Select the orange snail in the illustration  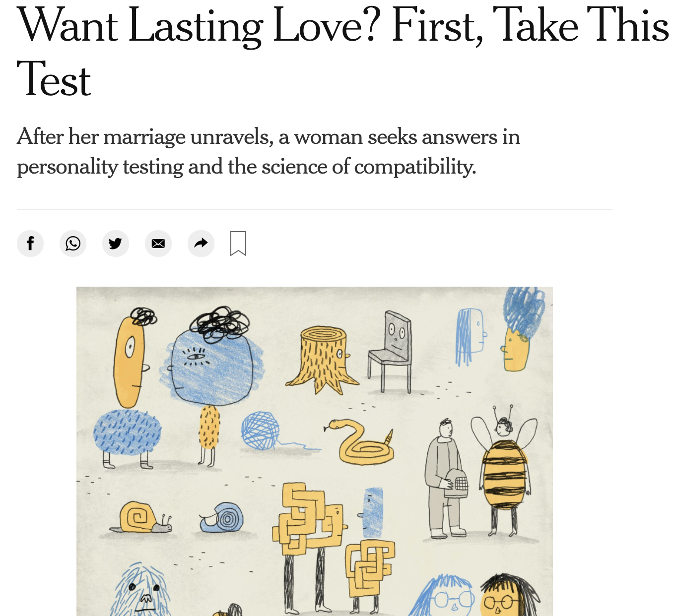(141, 517)
